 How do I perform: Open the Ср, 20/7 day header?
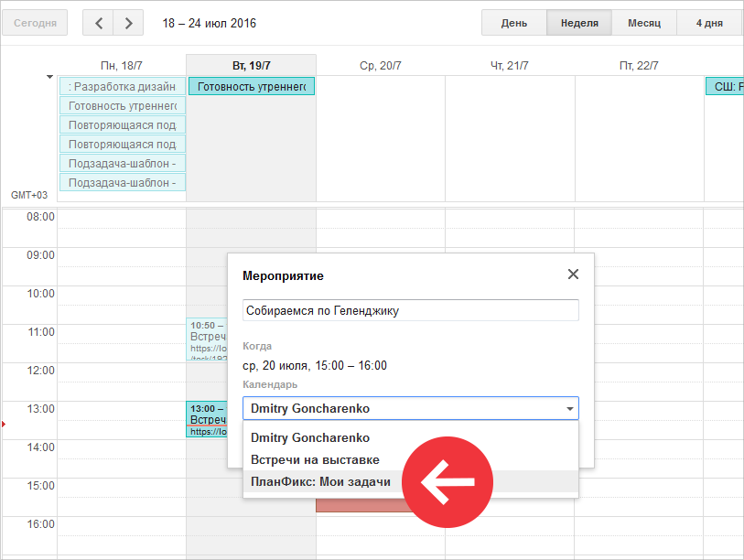[381, 66]
